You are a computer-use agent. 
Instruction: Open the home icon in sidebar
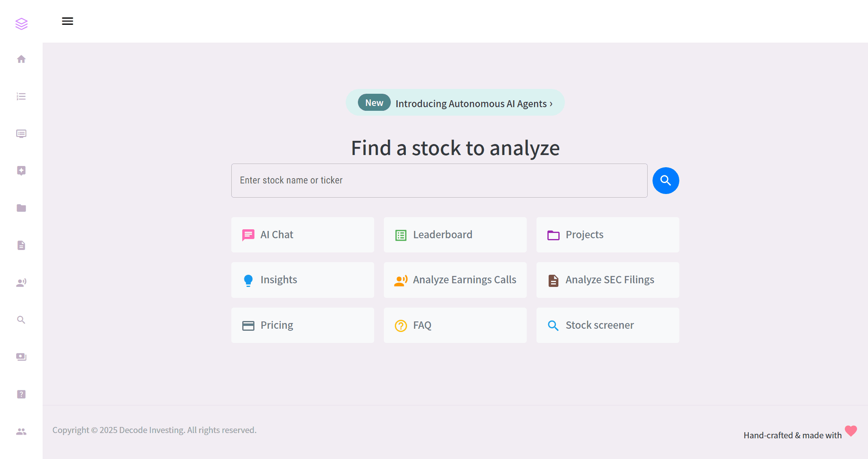22,59
